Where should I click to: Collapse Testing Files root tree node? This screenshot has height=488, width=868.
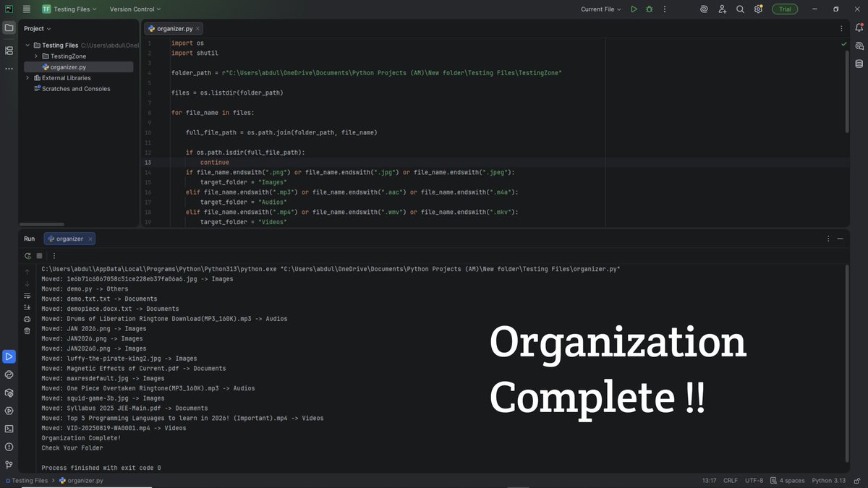coord(27,45)
